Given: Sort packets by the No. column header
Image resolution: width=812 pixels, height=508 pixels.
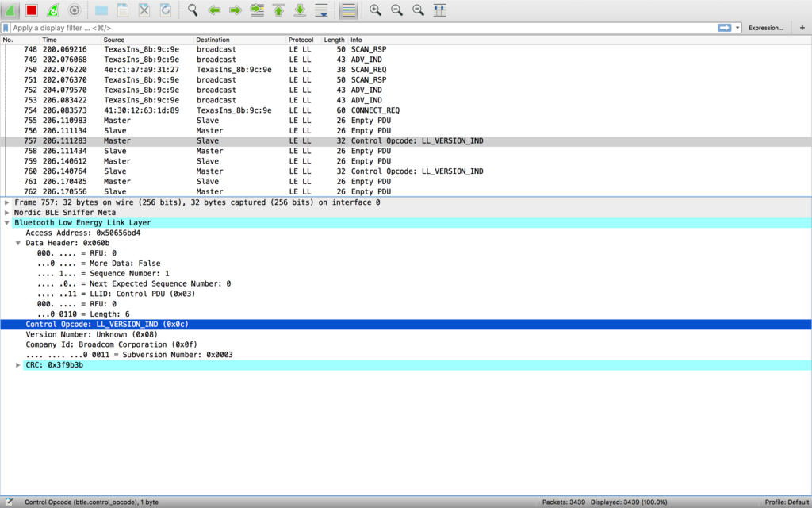Looking at the screenshot, I should point(20,40).
